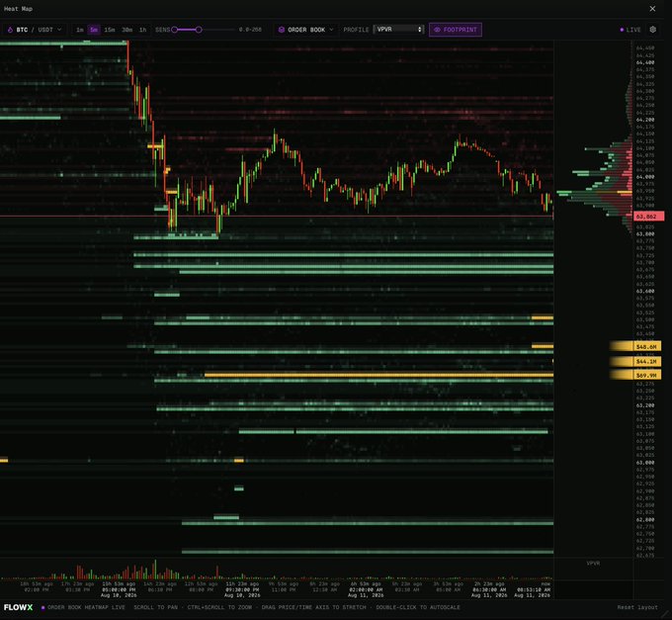Viewport: 672px width, 620px height.
Task: Click the 62,800 price axis value
Action: point(645,520)
